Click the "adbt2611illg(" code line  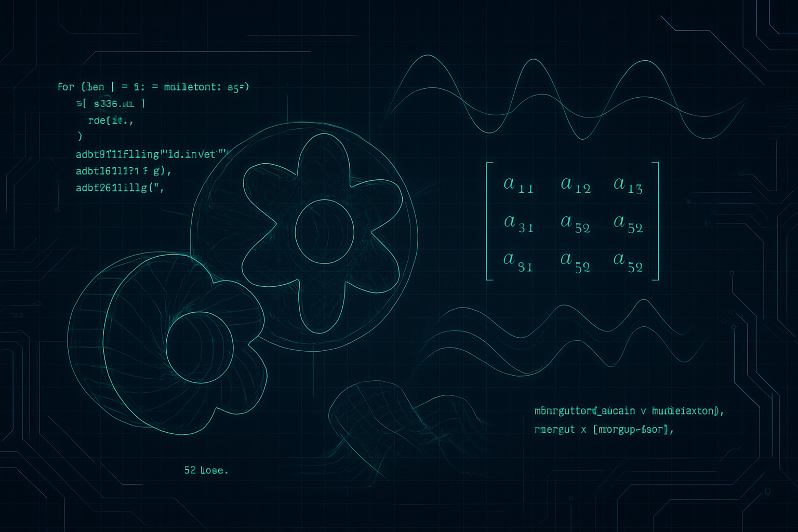[x=120, y=188]
